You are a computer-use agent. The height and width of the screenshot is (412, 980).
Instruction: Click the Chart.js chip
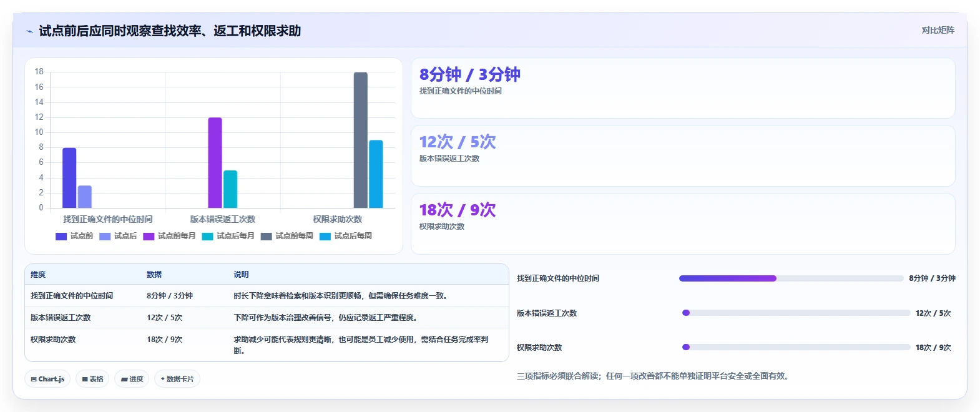tap(47, 379)
